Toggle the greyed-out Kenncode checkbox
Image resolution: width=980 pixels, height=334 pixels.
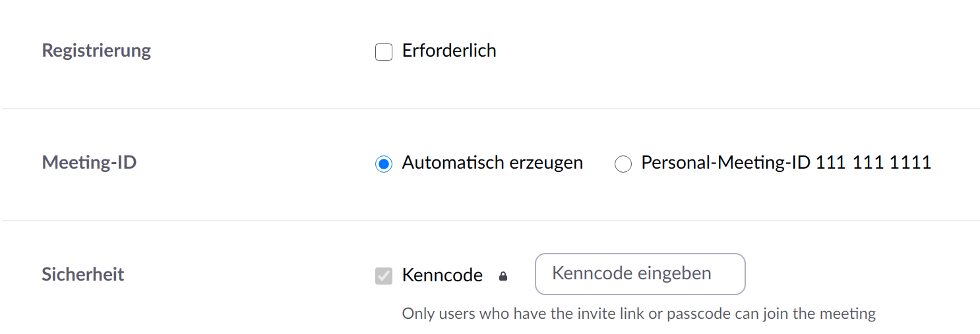pyautogui.click(x=384, y=276)
